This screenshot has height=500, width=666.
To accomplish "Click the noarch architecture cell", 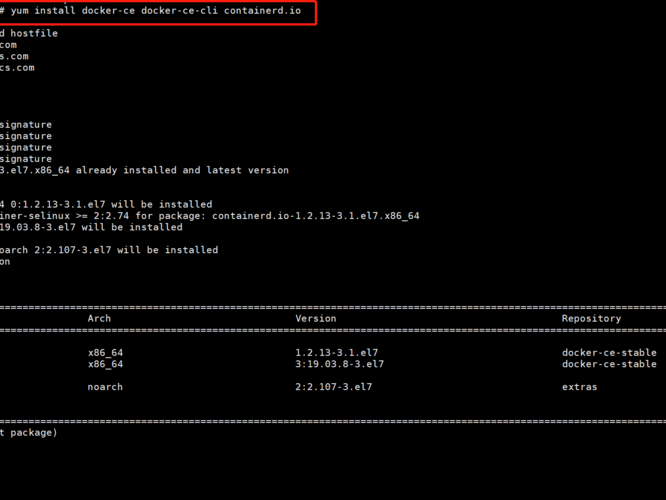I will tap(105, 387).
